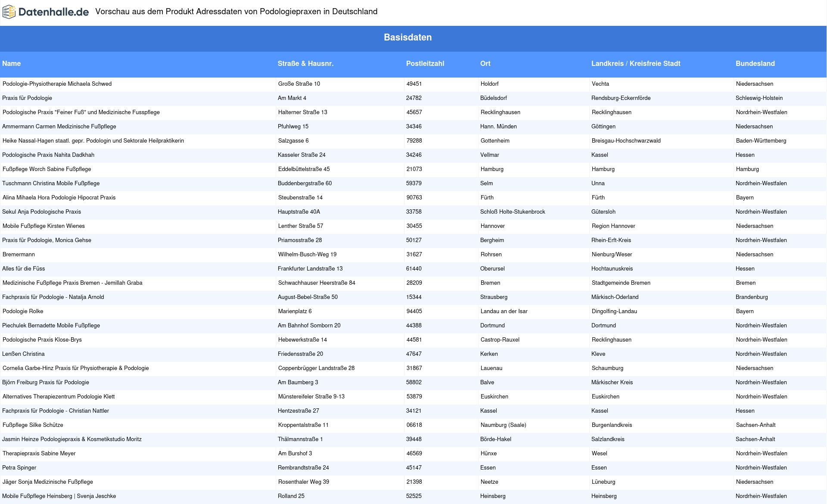The image size is (827, 504).
Task: Click Podologische Praxis "Feiner Fuß" entry
Action: pyautogui.click(x=81, y=112)
